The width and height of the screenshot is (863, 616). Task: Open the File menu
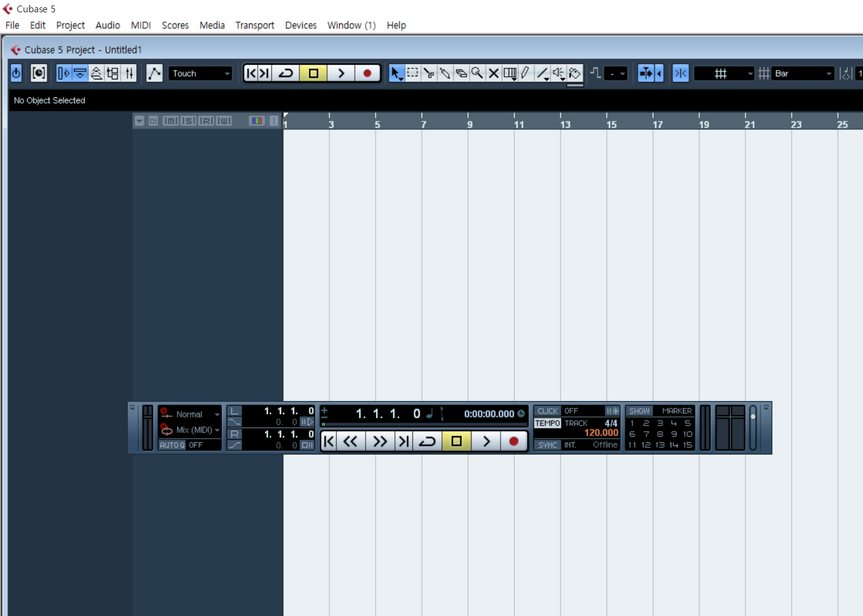(12, 25)
